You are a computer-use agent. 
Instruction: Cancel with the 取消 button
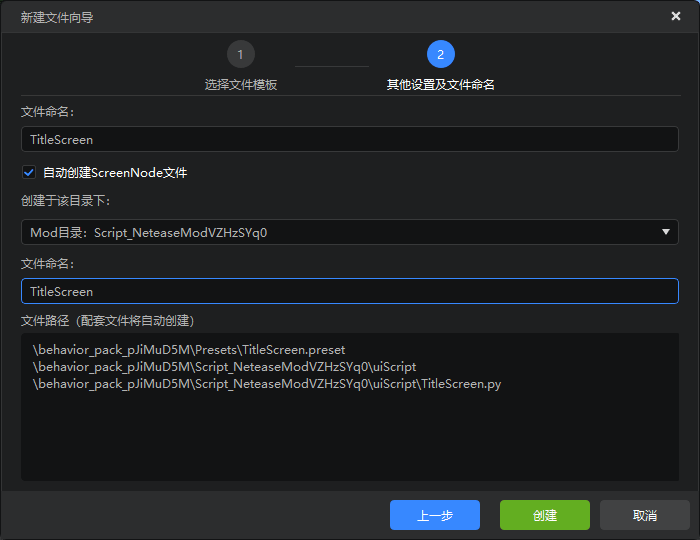(x=645, y=515)
